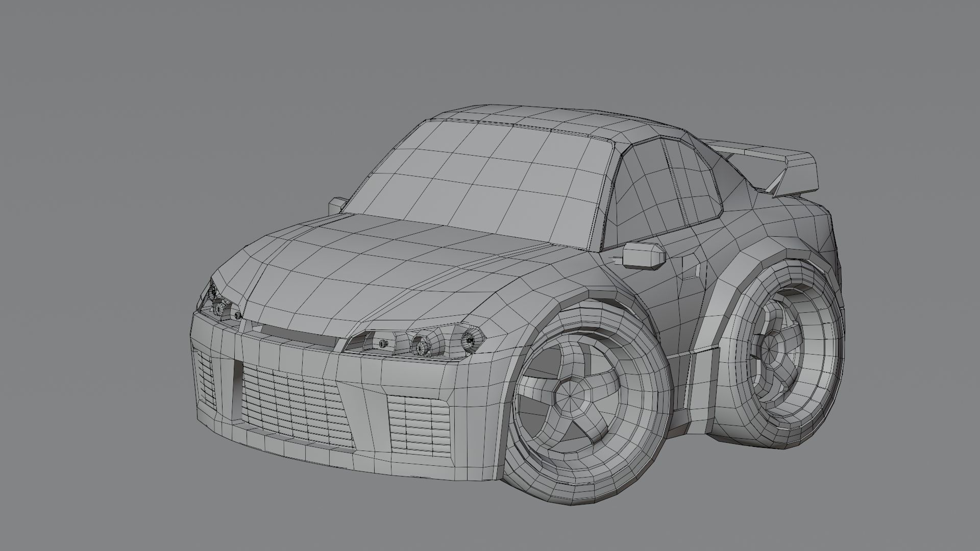Select the right side mirror near the door
The width and height of the screenshot is (980, 551).
pyautogui.click(x=644, y=255)
